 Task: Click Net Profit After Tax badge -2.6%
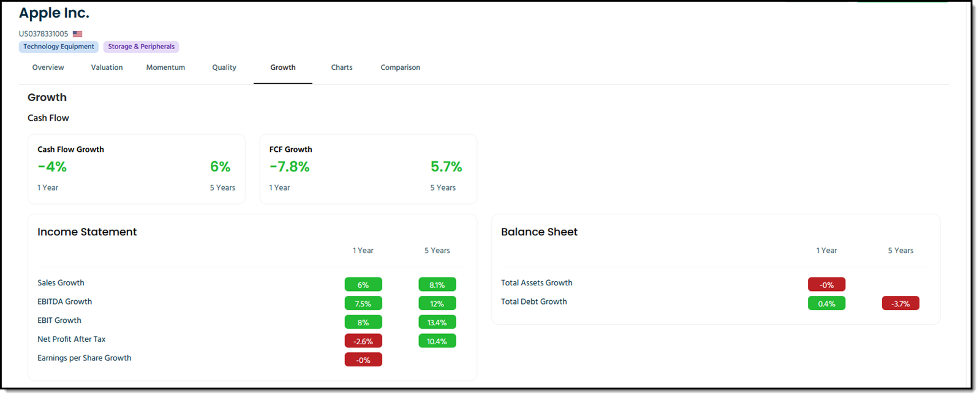pos(363,341)
